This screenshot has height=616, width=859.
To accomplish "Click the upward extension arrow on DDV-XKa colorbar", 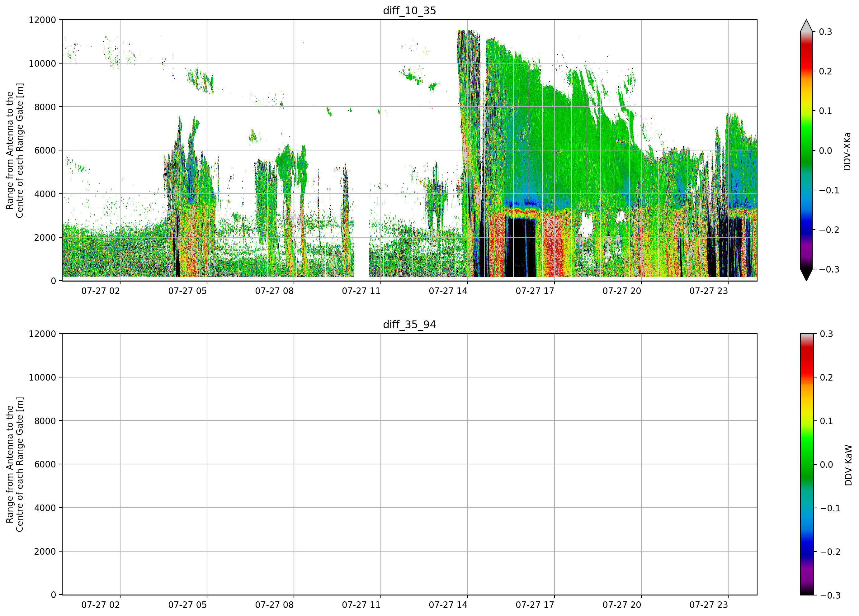I will pos(806,26).
